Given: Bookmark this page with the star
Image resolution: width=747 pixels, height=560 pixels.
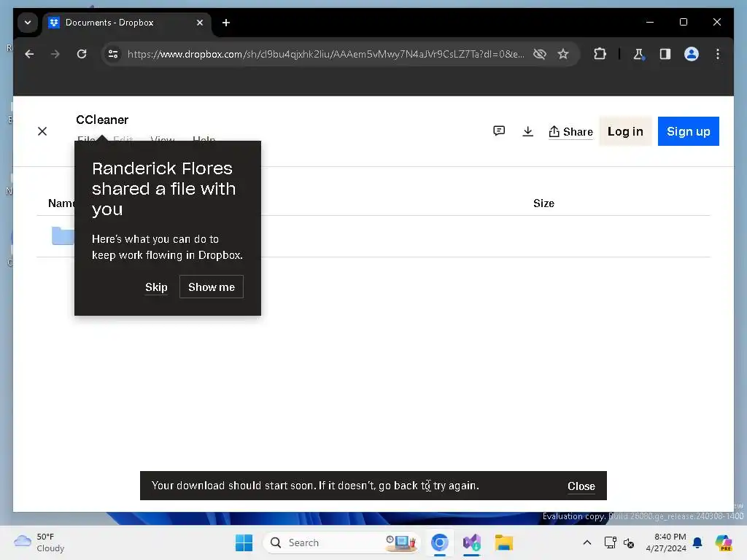Looking at the screenshot, I should pos(563,54).
